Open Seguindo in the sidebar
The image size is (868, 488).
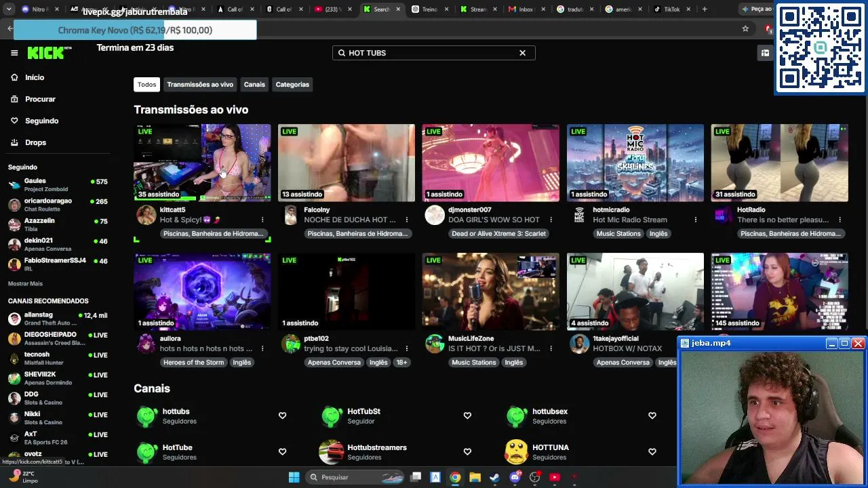[x=41, y=121]
